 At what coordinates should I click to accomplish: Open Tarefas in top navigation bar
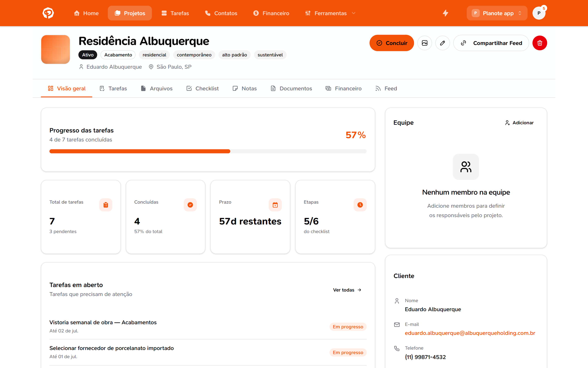[x=175, y=13]
